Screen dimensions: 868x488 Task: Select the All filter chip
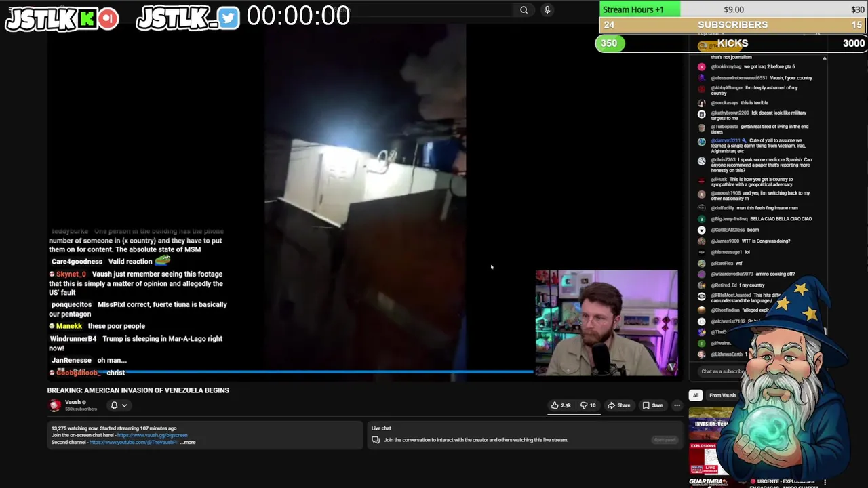click(x=695, y=395)
